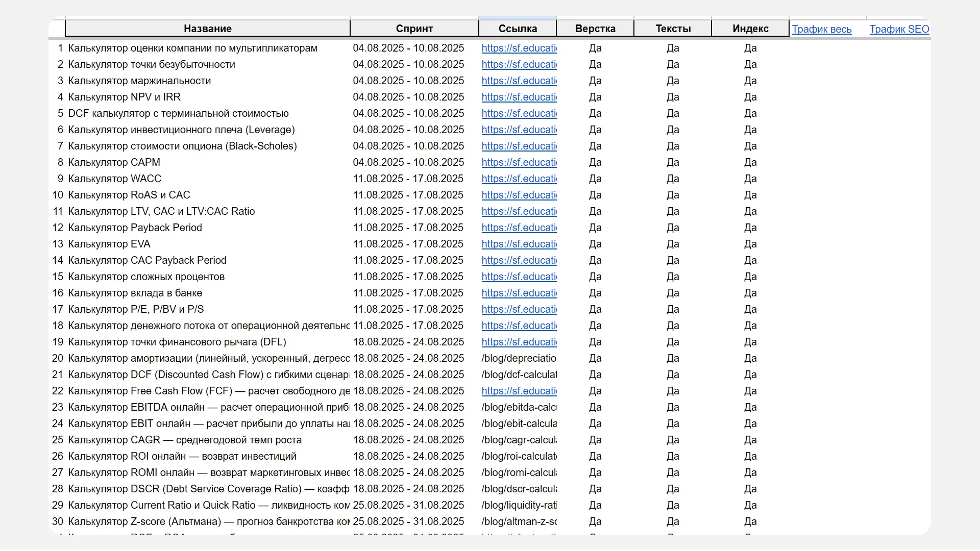Screen dimensions: 980x551
Task: Open the link for Калькулятор точки безубыточности
Action: [519, 64]
